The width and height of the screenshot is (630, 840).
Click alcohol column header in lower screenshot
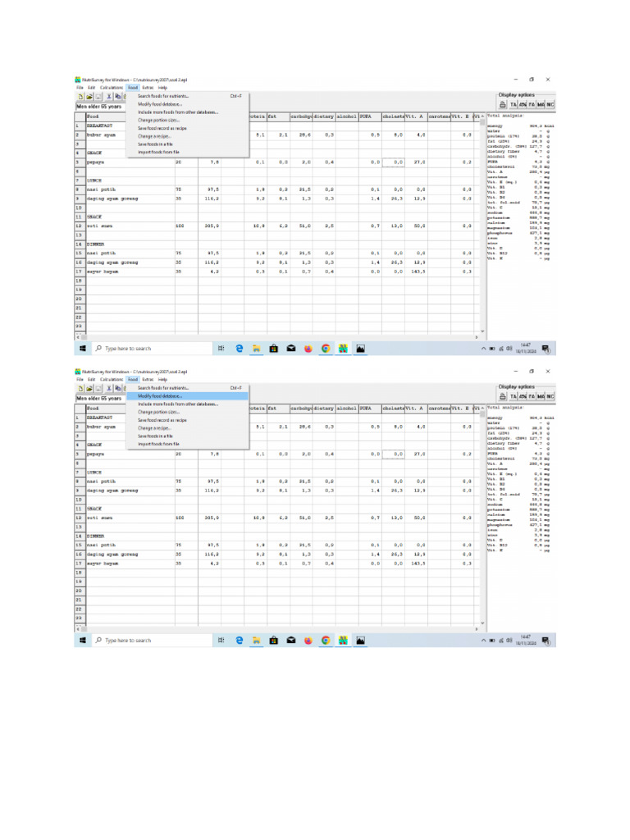point(347,409)
